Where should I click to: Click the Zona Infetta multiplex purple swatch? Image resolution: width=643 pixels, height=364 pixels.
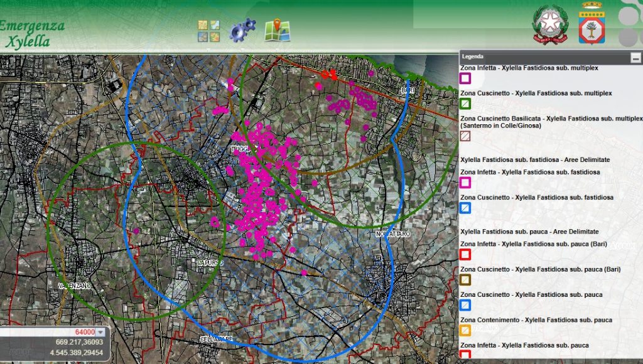465,78
